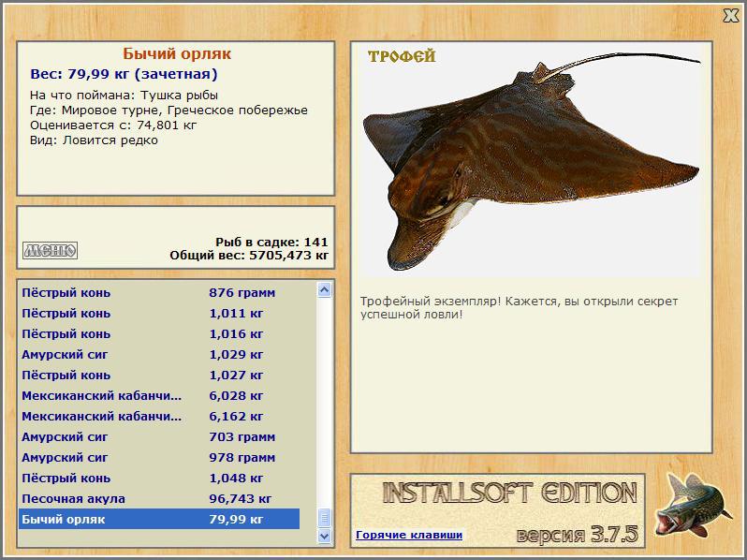747x560 pixels.
Task: Click the scroll up arrow in fish list
Action: (x=325, y=289)
